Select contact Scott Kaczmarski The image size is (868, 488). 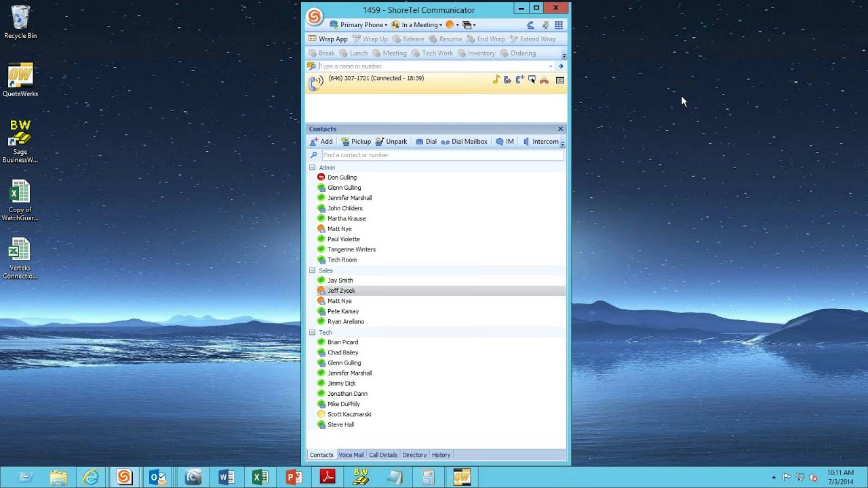tap(349, 414)
